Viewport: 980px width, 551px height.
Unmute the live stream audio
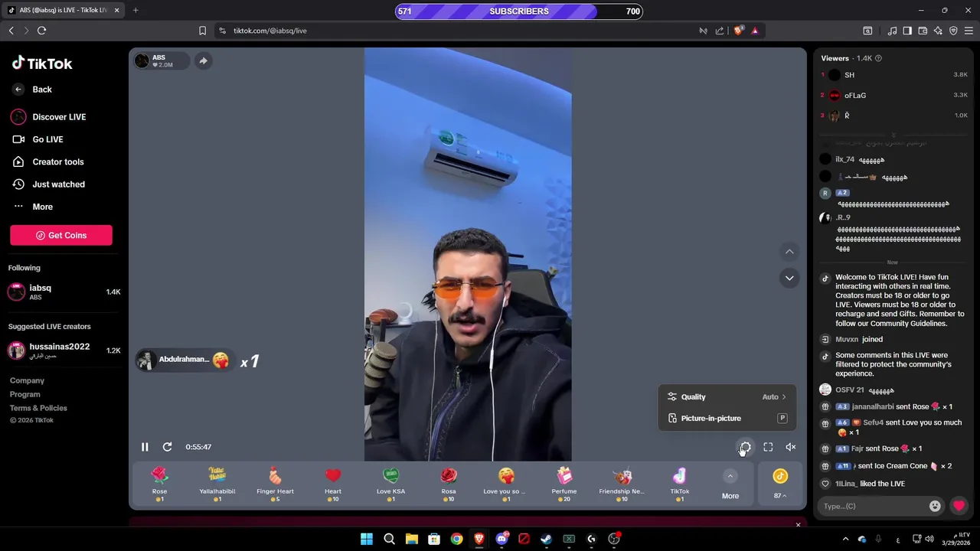(x=791, y=447)
